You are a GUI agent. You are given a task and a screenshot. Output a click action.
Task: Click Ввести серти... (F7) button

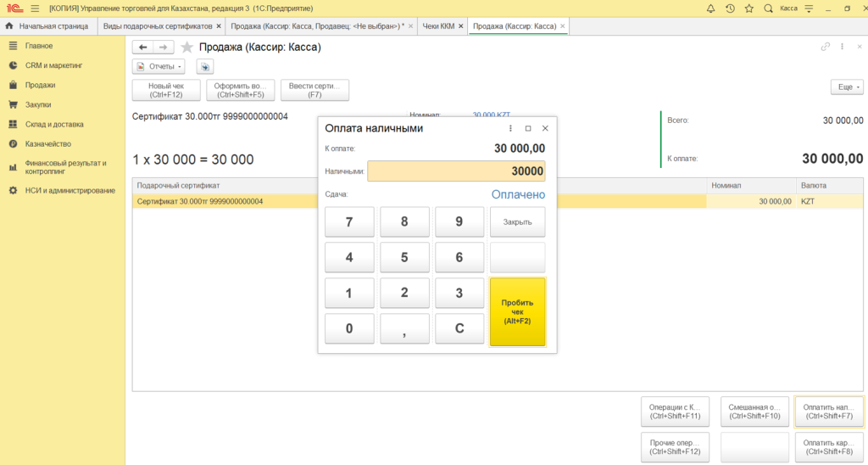[314, 90]
